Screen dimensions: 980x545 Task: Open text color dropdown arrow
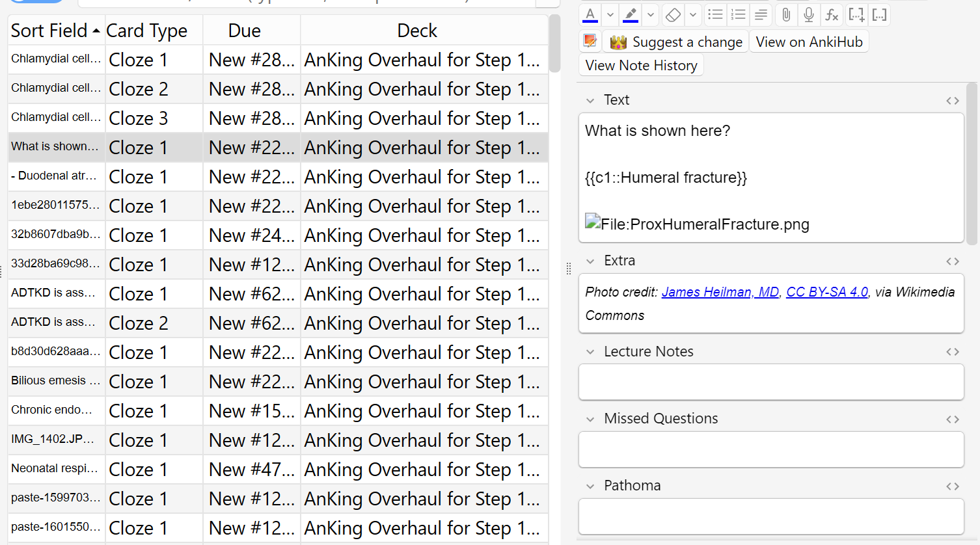coord(610,14)
